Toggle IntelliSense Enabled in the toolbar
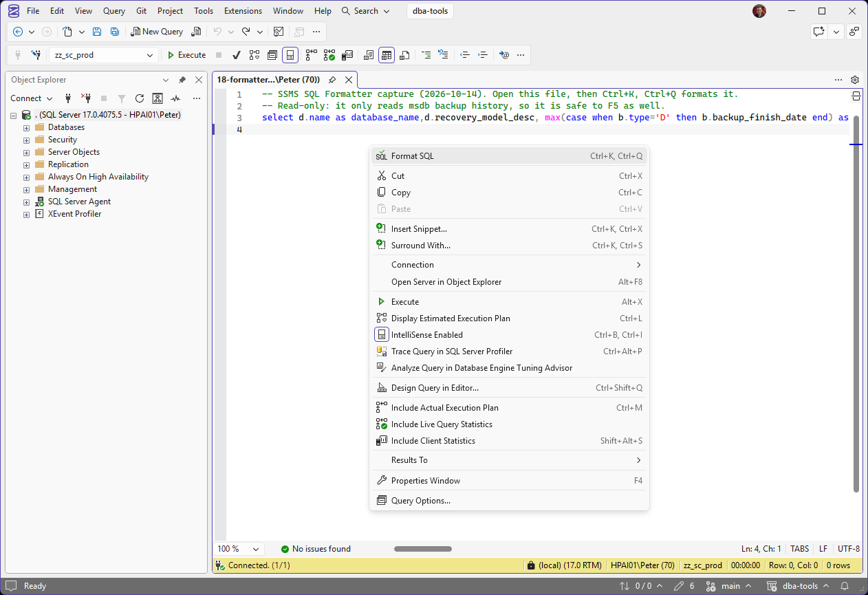Image resolution: width=868 pixels, height=595 pixels. coord(290,55)
